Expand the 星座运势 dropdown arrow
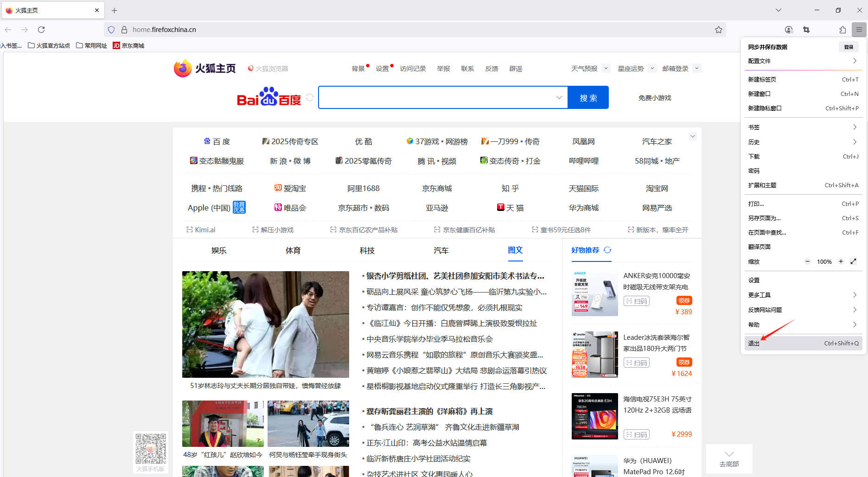Image resolution: width=868 pixels, height=477 pixels. coord(652,68)
